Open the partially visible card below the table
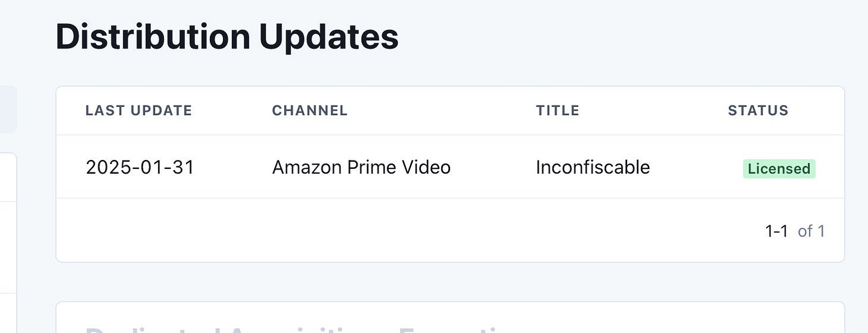 point(450,317)
